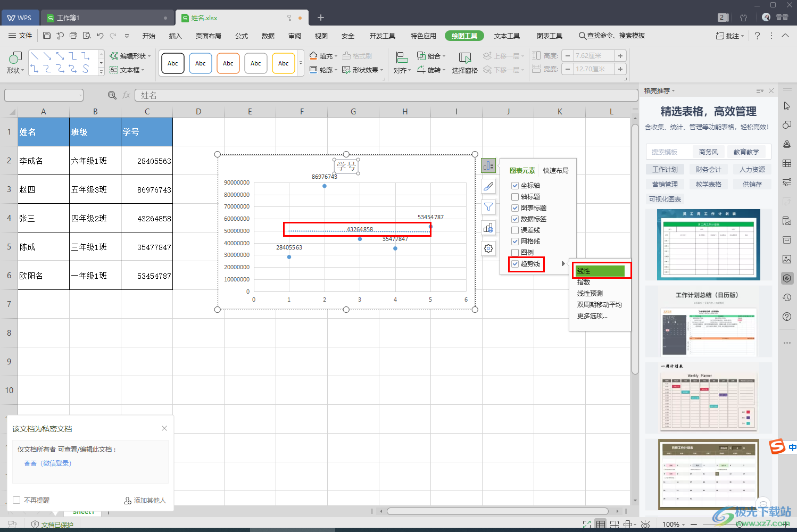The image size is (797, 532).
Task: Select the orange-outlined Abc shape style
Action: (228, 63)
